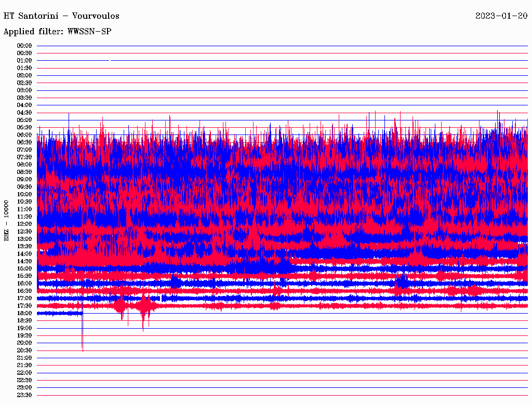Pick the 03:30 time label
The image size is (532, 405).
click(24, 98)
